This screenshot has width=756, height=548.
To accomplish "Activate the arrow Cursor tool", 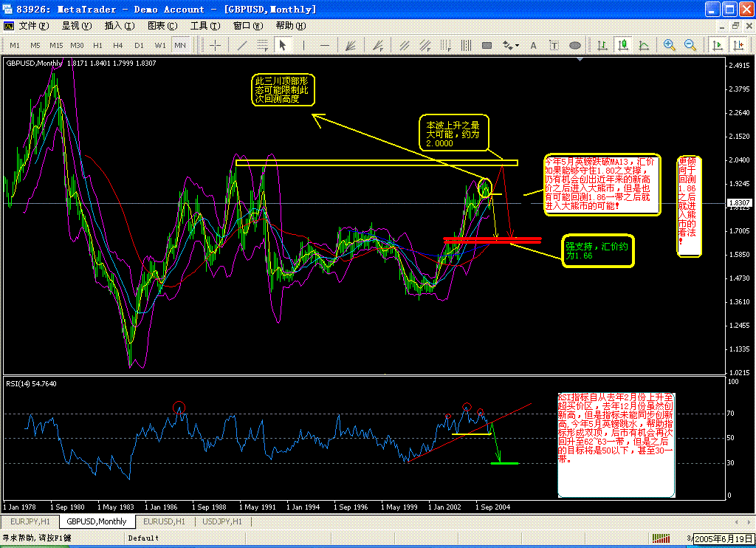I will click(283, 45).
